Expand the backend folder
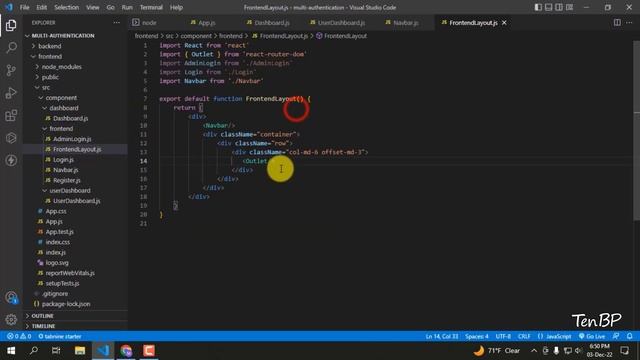 (x=50, y=46)
